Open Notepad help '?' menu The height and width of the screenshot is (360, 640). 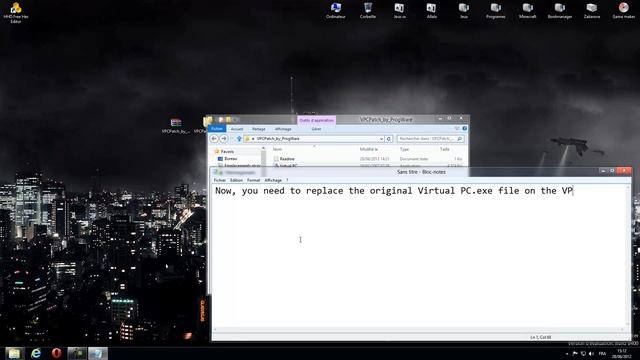pos(287,180)
